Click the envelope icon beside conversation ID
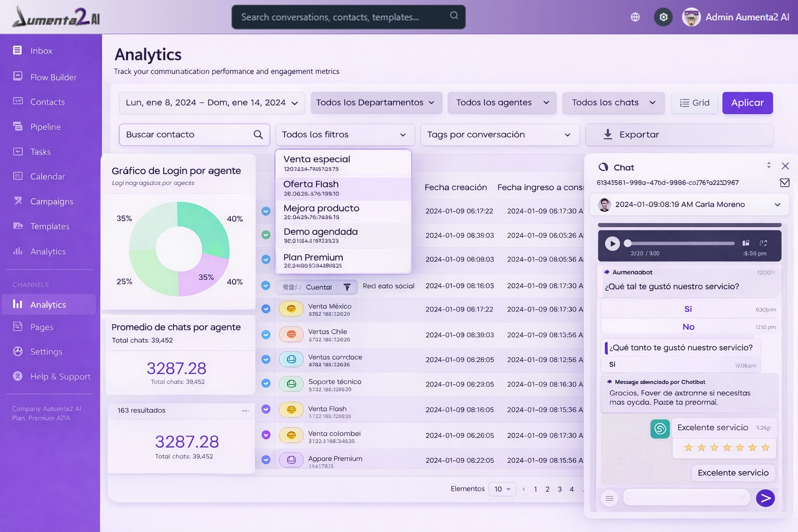This screenshot has height=532, width=798. click(x=784, y=183)
